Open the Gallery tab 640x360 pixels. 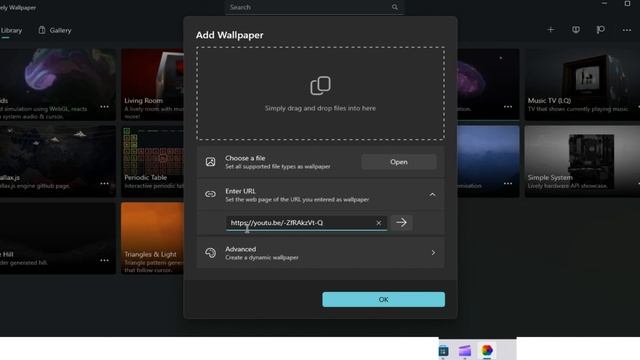click(x=55, y=30)
